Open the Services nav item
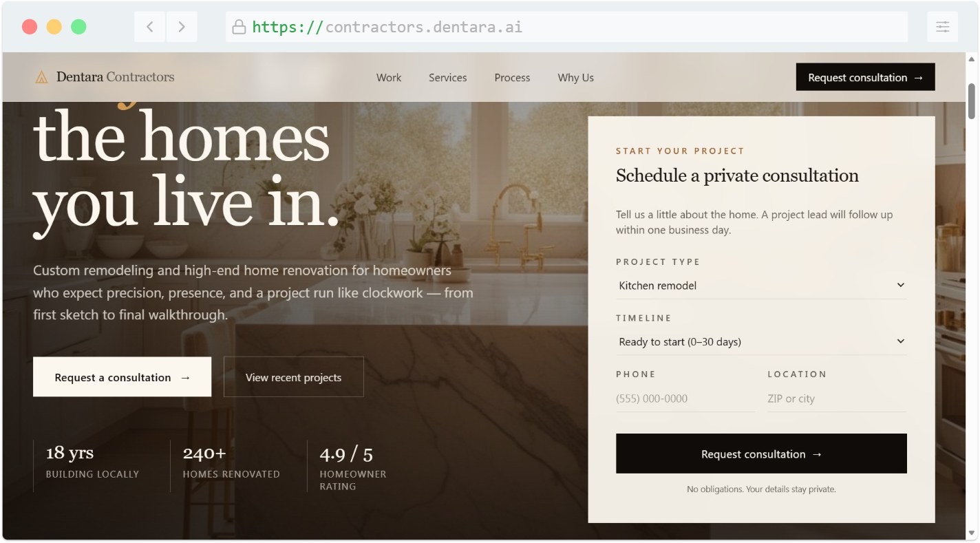The width and height of the screenshot is (980, 543). (x=448, y=78)
